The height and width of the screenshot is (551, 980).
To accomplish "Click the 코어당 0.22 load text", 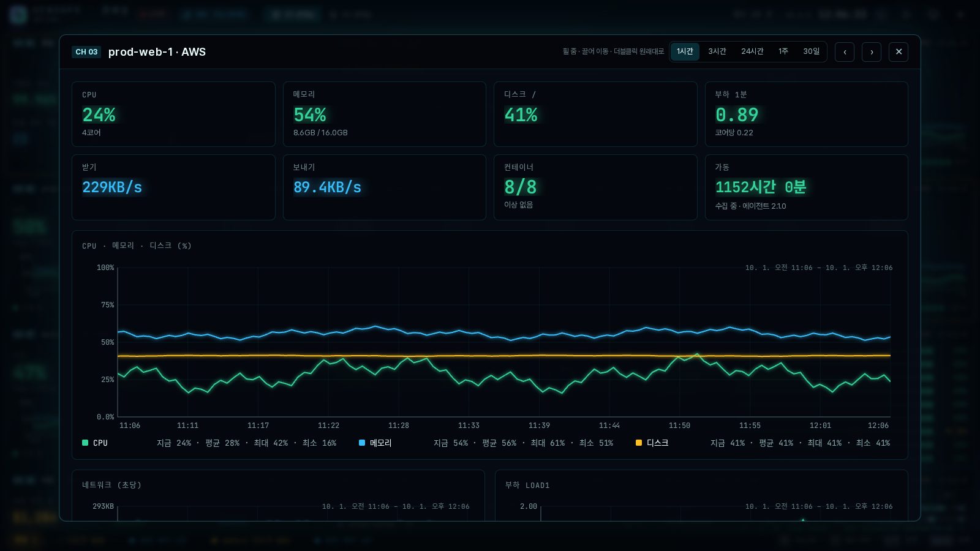I will (734, 133).
